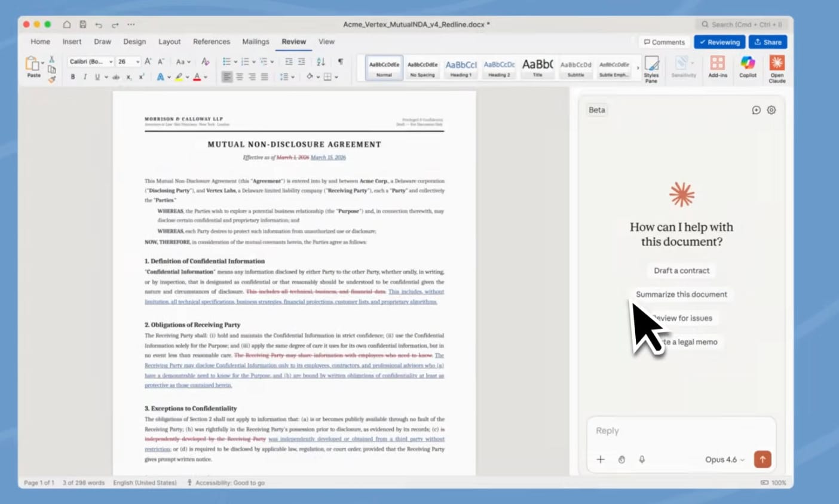The height and width of the screenshot is (504, 839).
Task: Align text to the right
Action: pos(252,77)
